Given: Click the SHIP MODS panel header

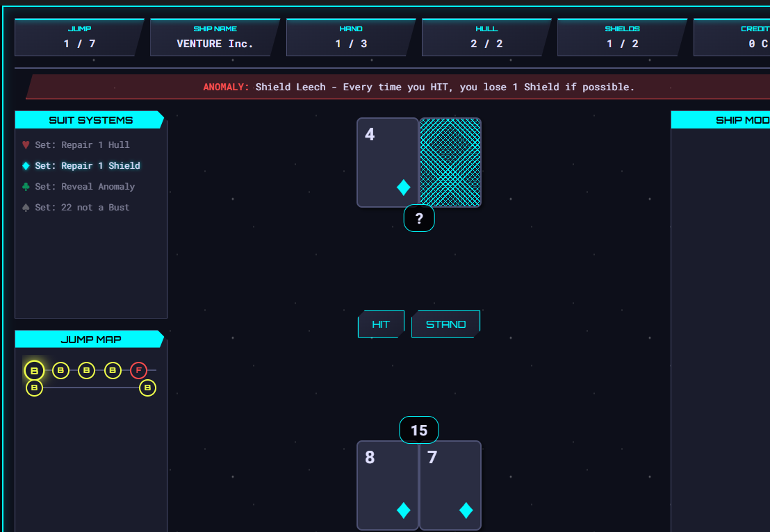Looking at the screenshot, I should coord(721,119).
